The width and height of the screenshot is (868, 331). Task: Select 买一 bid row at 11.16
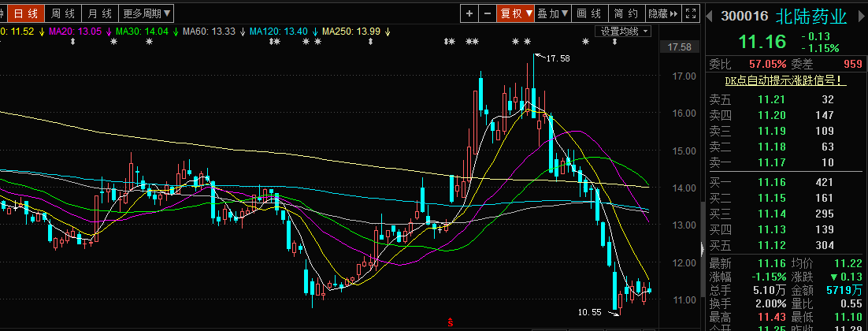[x=785, y=182]
